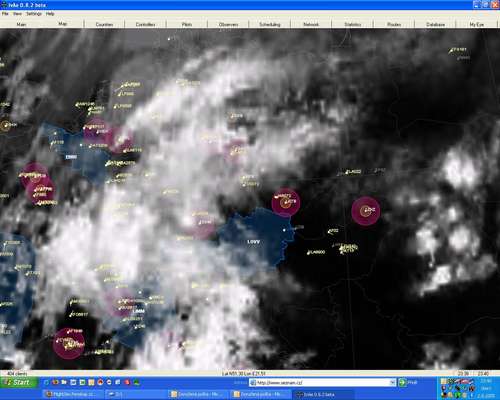Open the Pilots tab

[x=187, y=24]
